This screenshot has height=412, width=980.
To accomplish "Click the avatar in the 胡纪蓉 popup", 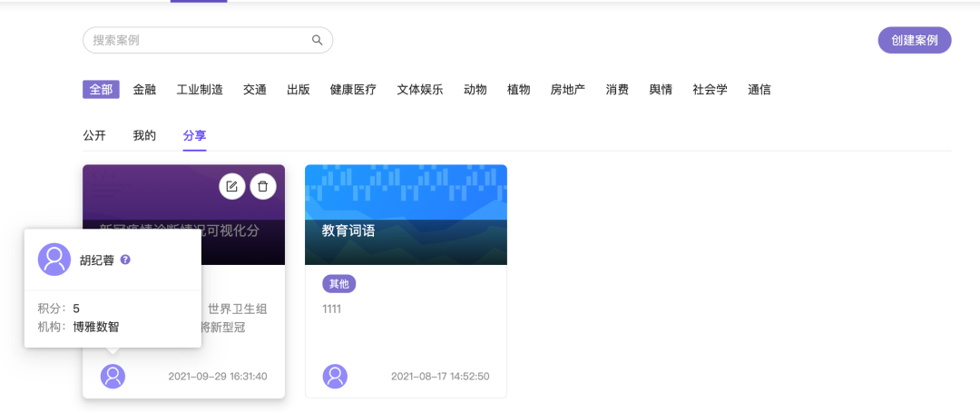I will (54, 260).
